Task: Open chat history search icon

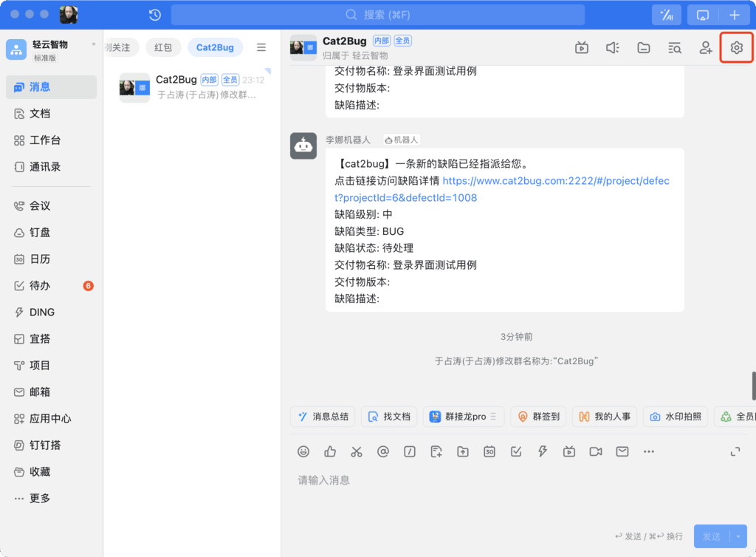Action: point(674,48)
